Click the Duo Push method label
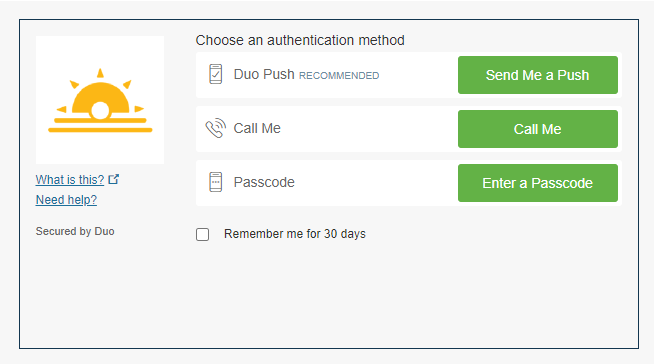The image size is (654, 364). pyautogui.click(x=264, y=74)
